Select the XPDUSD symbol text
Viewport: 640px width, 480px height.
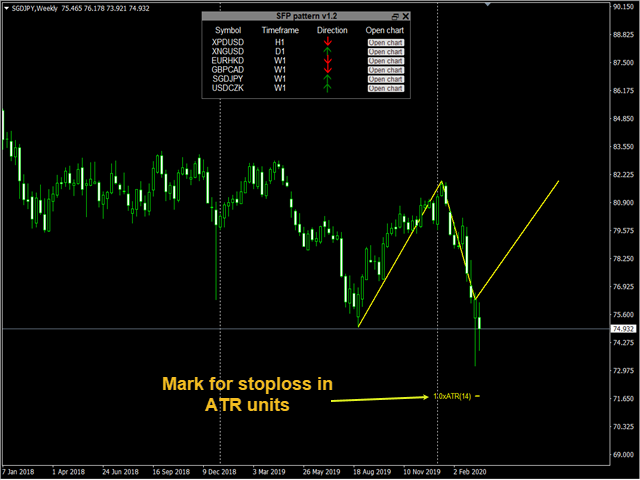228,42
